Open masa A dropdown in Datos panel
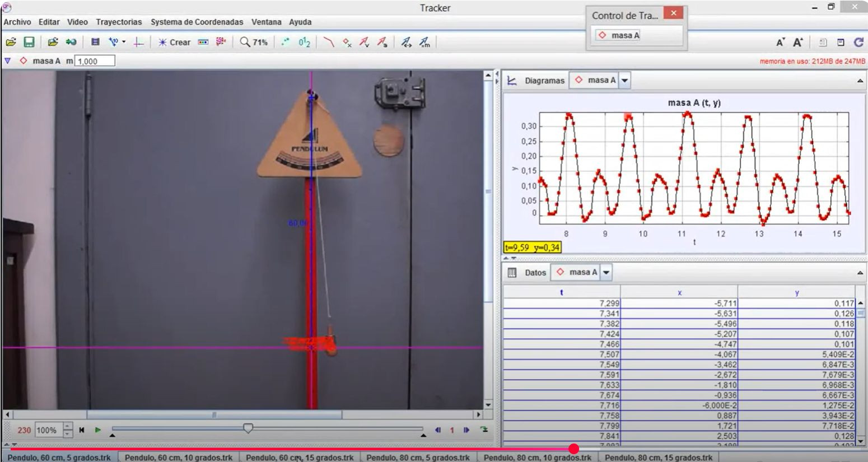868x462 pixels. (606, 273)
